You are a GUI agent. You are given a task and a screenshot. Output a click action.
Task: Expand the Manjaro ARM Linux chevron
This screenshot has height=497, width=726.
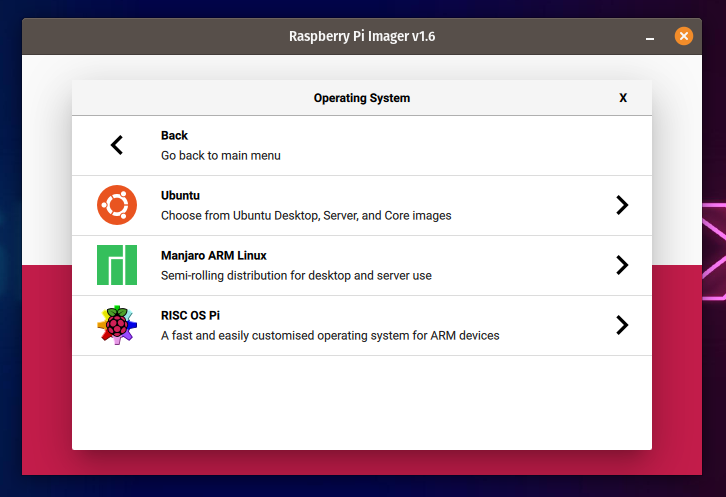click(x=622, y=265)
